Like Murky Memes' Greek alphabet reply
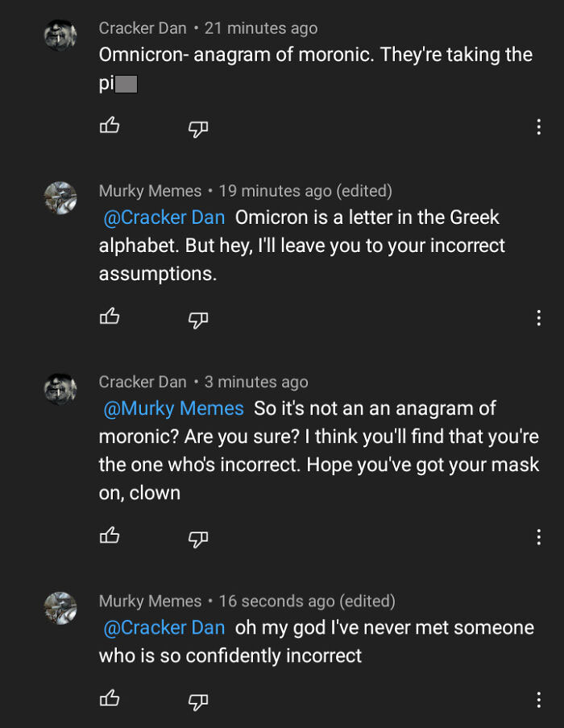 tap(109, 318)
